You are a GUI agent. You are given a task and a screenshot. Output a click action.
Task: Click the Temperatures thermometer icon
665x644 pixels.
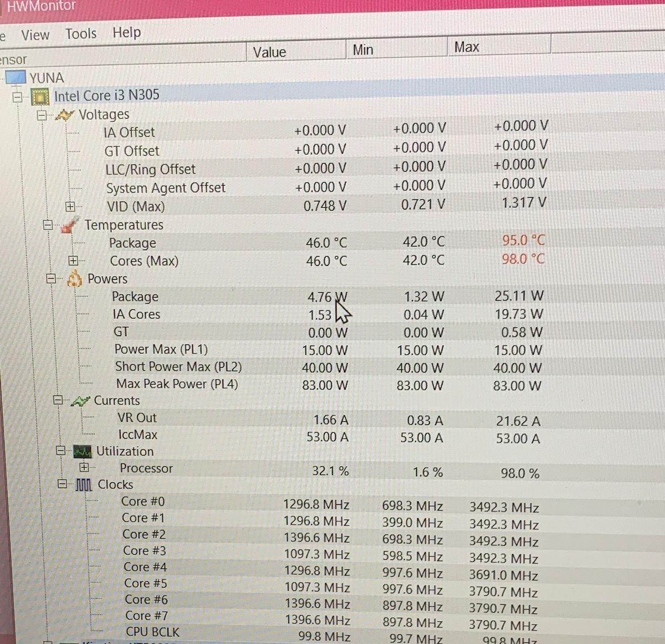pyautogui.click(x=69, y=224)
